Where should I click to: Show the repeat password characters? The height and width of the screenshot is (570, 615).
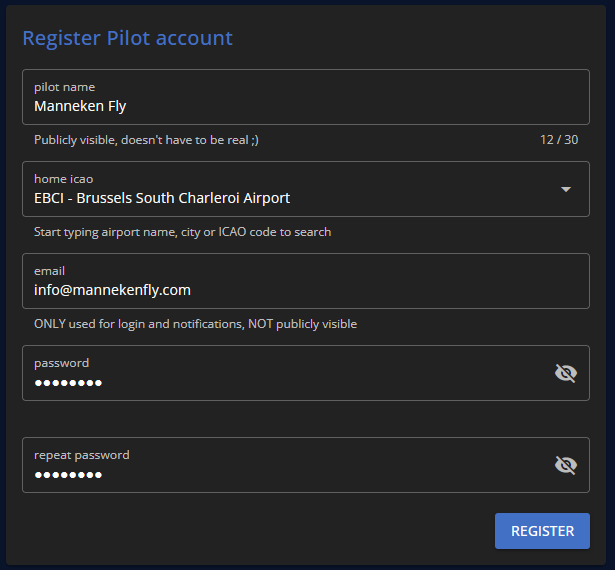tap(566, 465)
